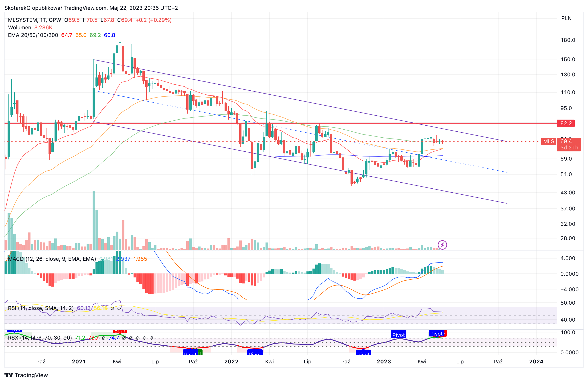Image resolution: width=588 pixels, height=383 pixels.
Task: Click the MACD signal value 1.955
Action: click(x=140, y=259)
